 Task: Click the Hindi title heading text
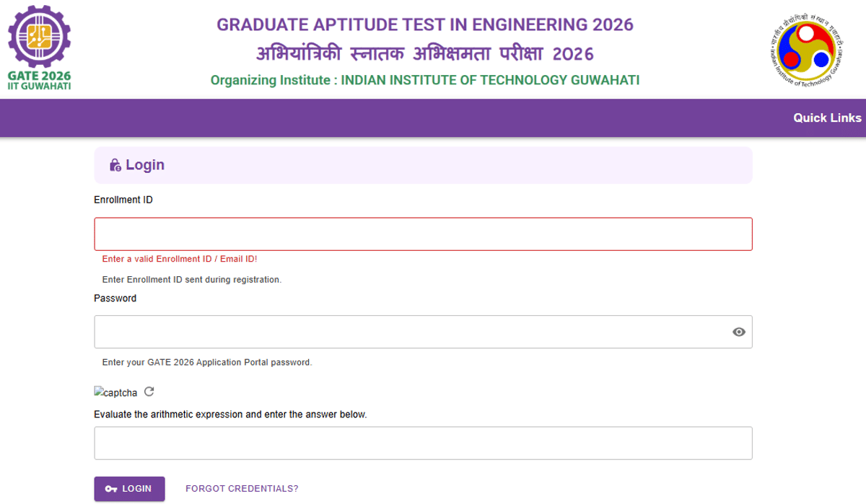424,54
